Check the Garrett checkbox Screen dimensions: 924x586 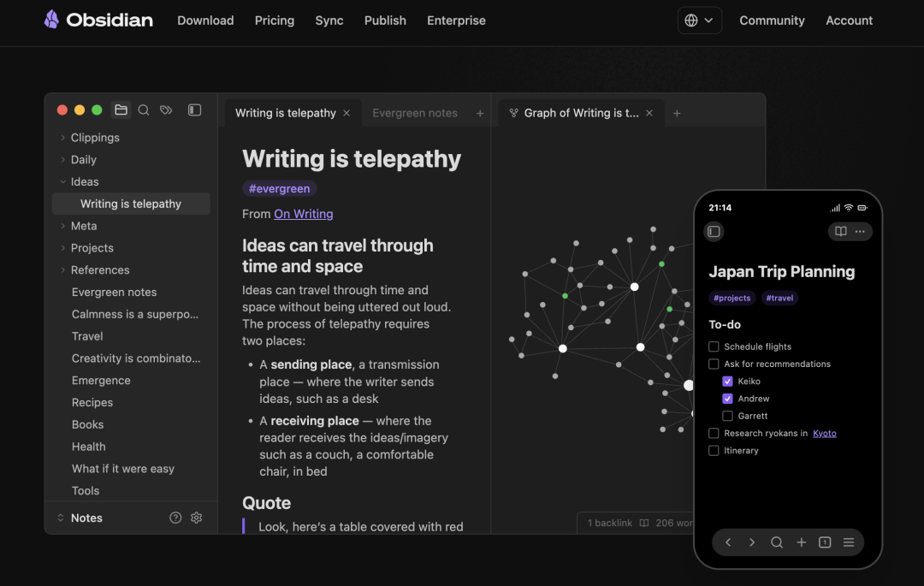pyautogui.click(x=727, y=416)
